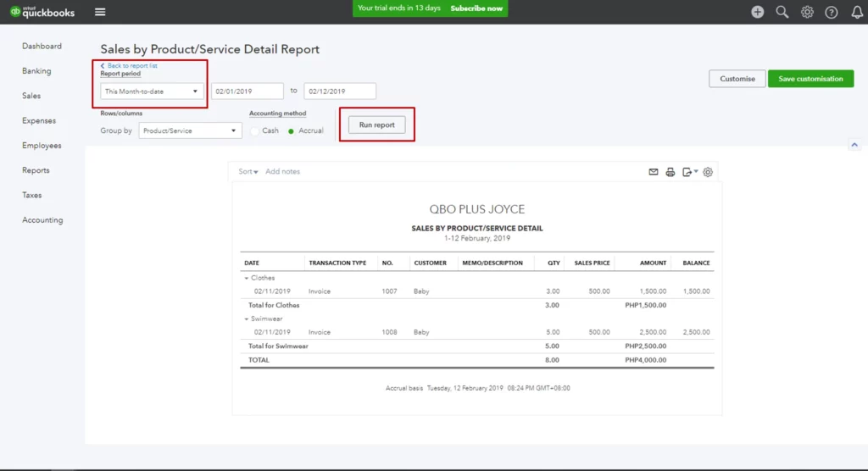Select the Cash accounting method

[255, 131]
